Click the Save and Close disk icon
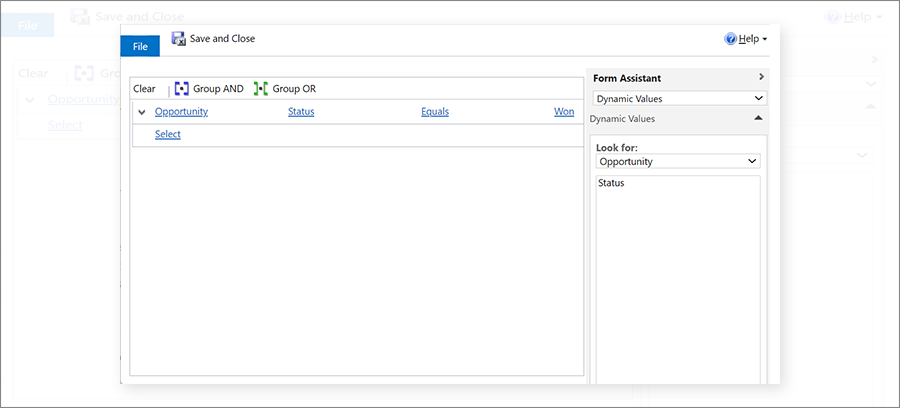Screen dimensions: 900x408 [x=179, y=39]
